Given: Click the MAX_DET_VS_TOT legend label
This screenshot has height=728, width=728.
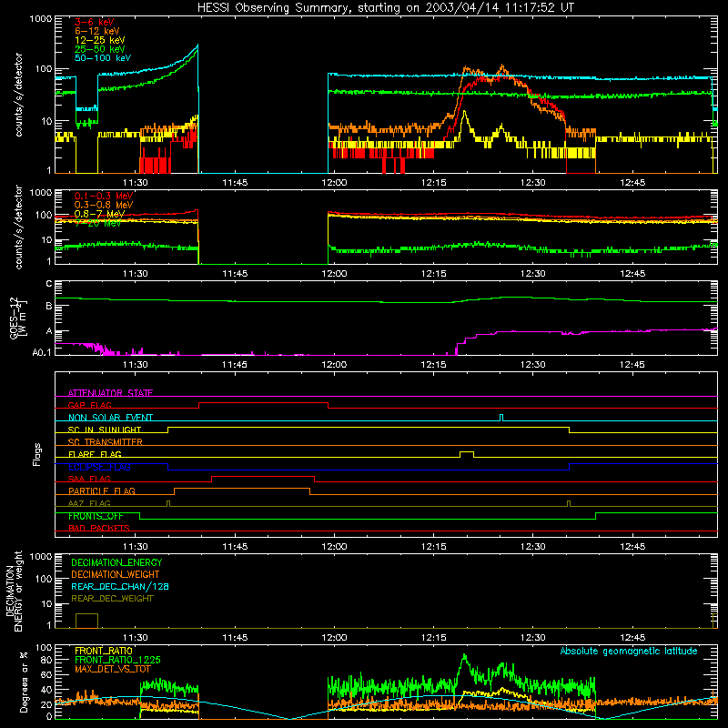Looking at the screenshot, I should pyautogui.click(x=112, y=669).
